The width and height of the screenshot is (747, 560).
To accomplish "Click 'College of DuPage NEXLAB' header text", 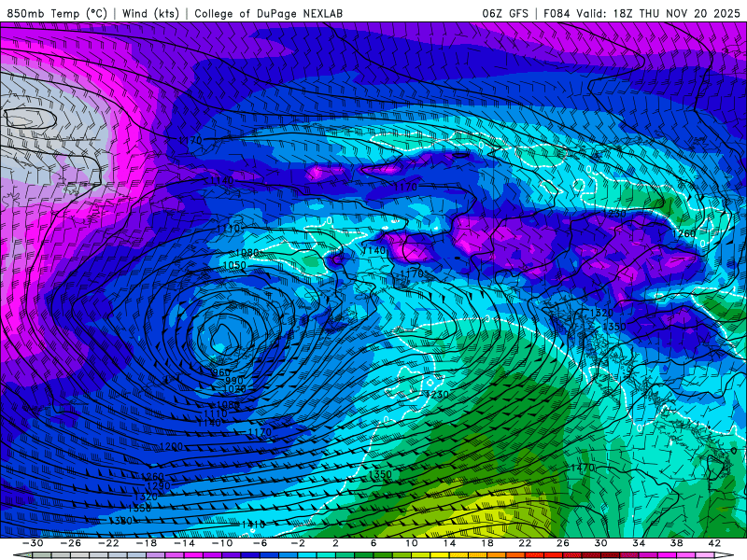I will coord(268,13).
